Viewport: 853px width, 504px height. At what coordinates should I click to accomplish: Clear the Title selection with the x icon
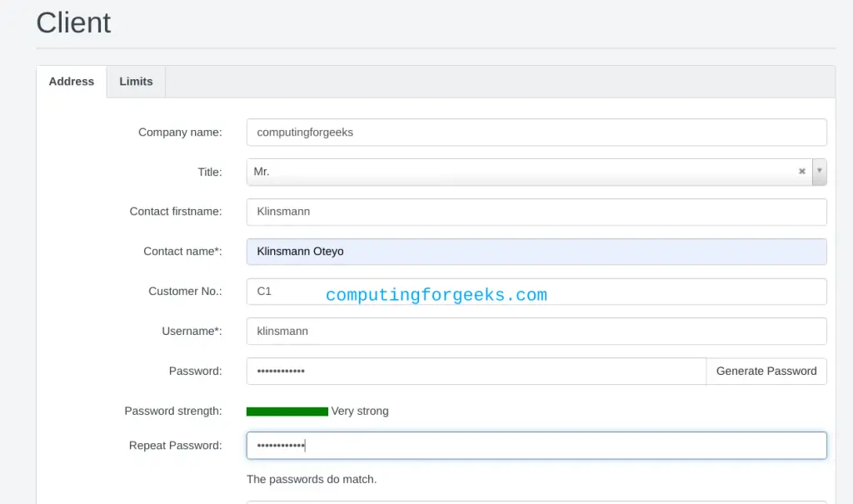[801, 172]
